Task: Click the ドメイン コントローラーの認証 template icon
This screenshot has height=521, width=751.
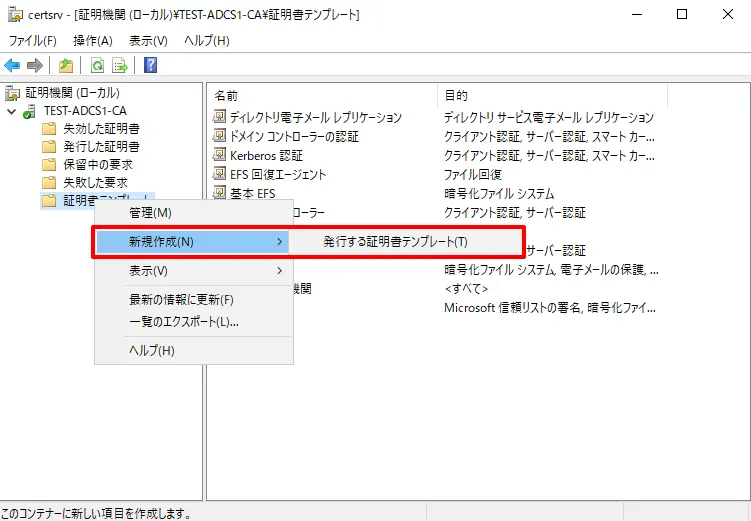Action: (x=219, y=136)
